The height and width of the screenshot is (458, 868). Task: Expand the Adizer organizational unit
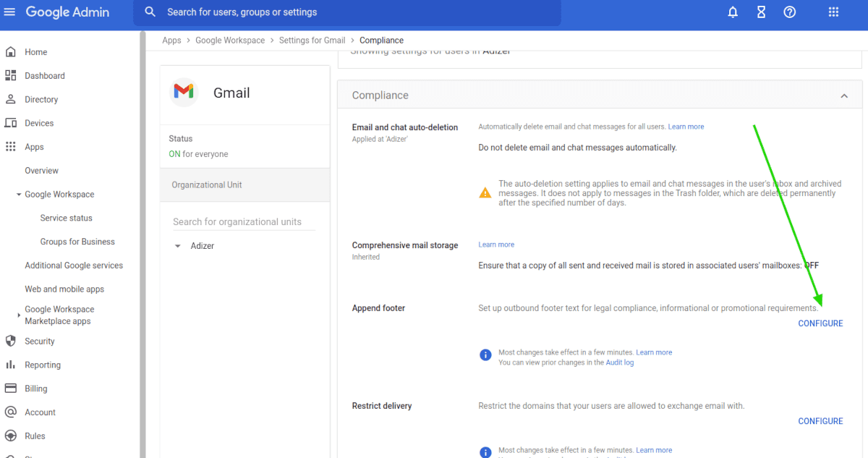click(177, 245)
